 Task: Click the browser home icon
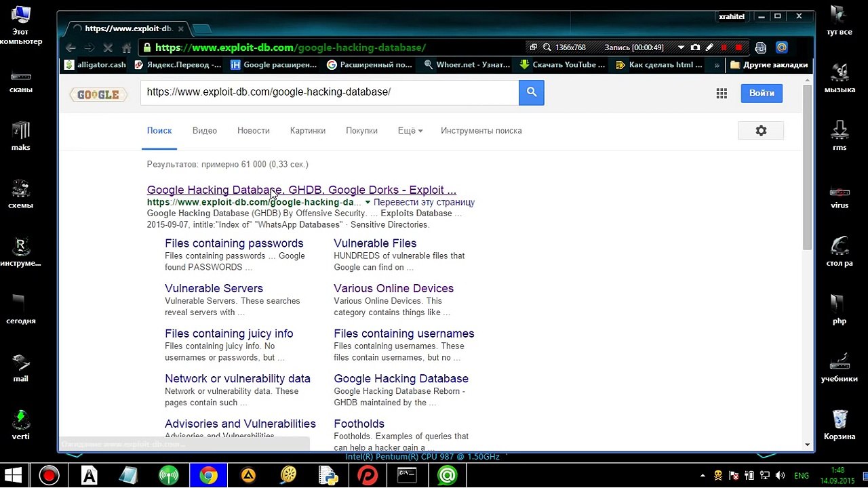[126, 47]
